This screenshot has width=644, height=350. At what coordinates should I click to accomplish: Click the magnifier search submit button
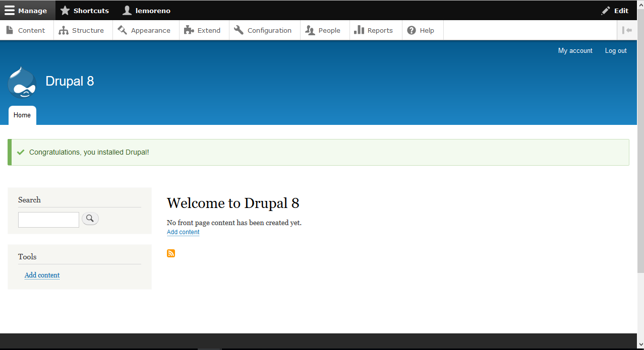(x=90, y=219)
